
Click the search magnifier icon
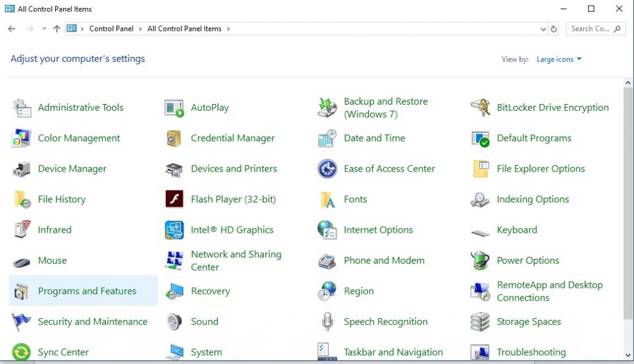coord(617,28)
